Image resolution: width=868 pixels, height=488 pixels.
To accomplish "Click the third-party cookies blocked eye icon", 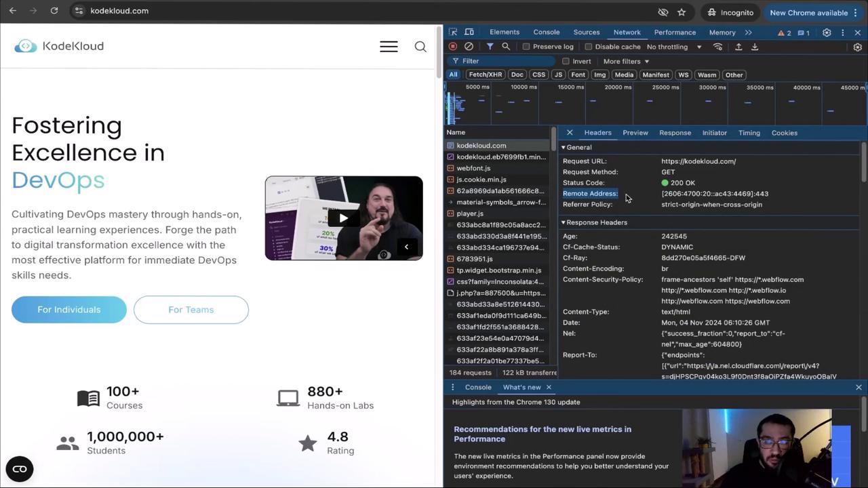I will click(663, 12).
